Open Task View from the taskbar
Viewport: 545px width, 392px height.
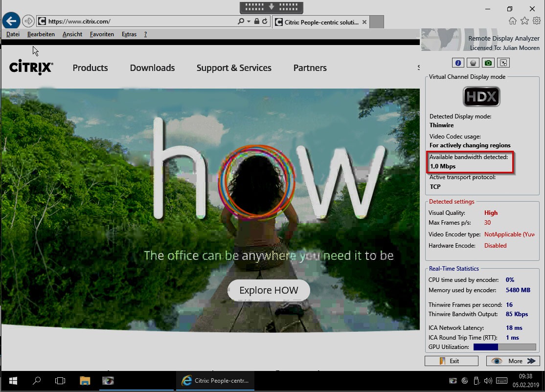(x=60, y=381)
